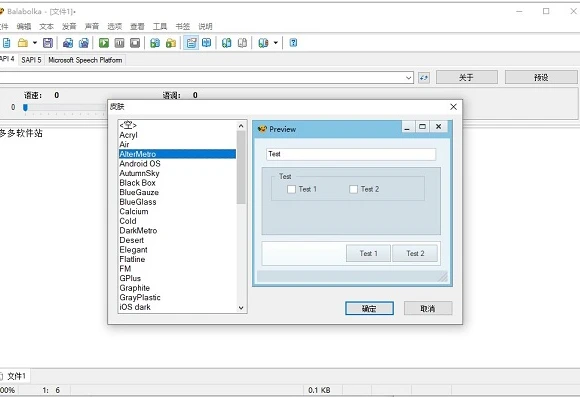Toggle the highlighted panel view icon

click(191, 43)
